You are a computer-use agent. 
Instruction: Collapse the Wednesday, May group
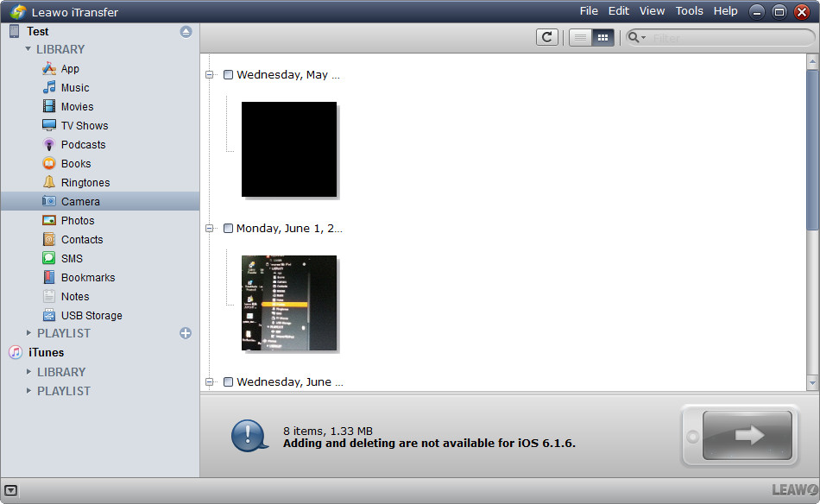pos(209,75)
